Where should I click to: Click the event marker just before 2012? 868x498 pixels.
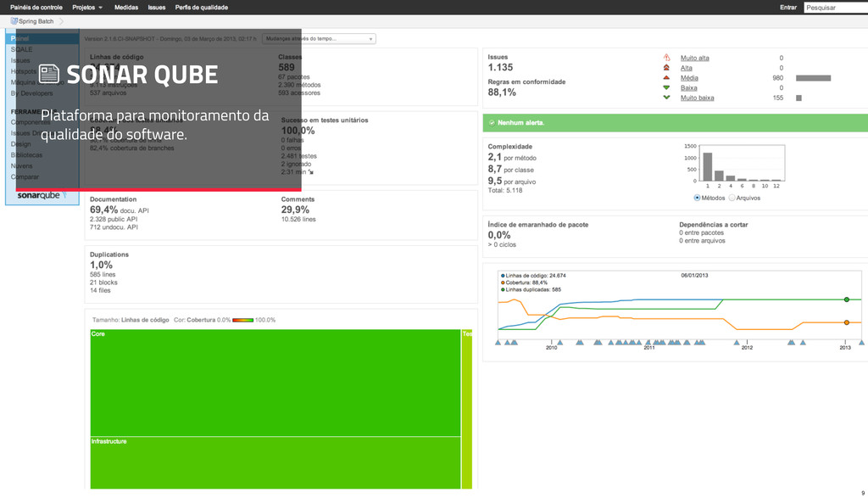[737, 343]
